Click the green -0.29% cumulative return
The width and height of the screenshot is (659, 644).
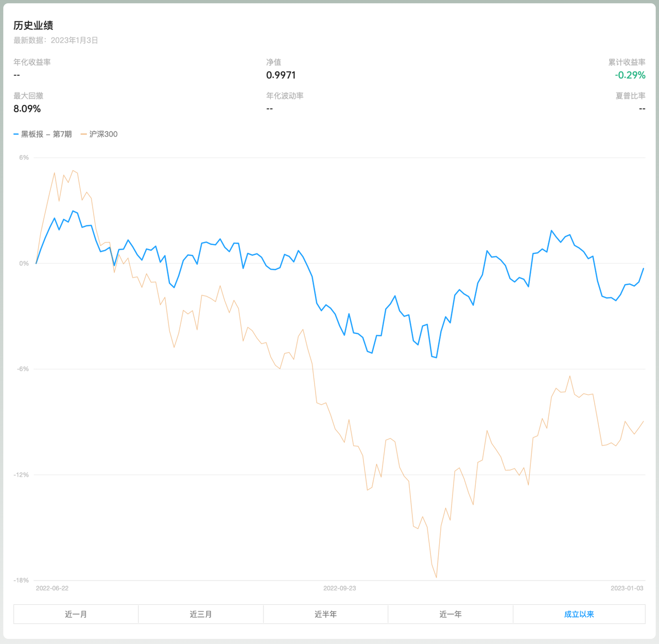coord(630,75)
